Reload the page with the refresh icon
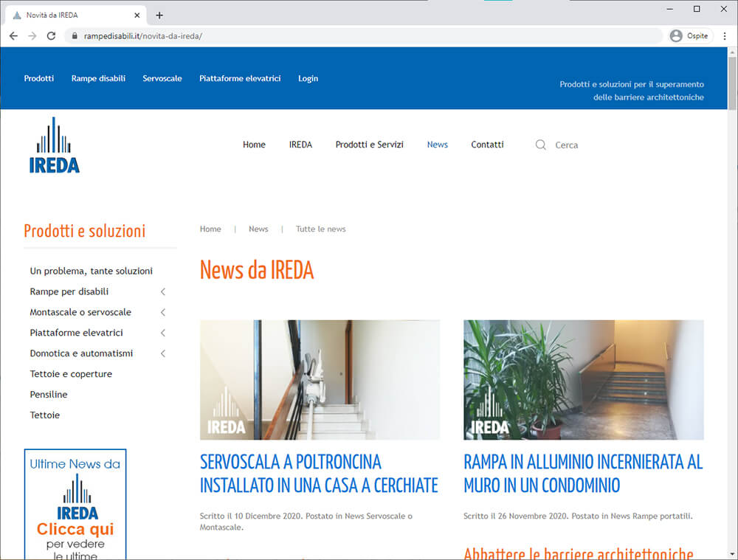 click(52, 35)
